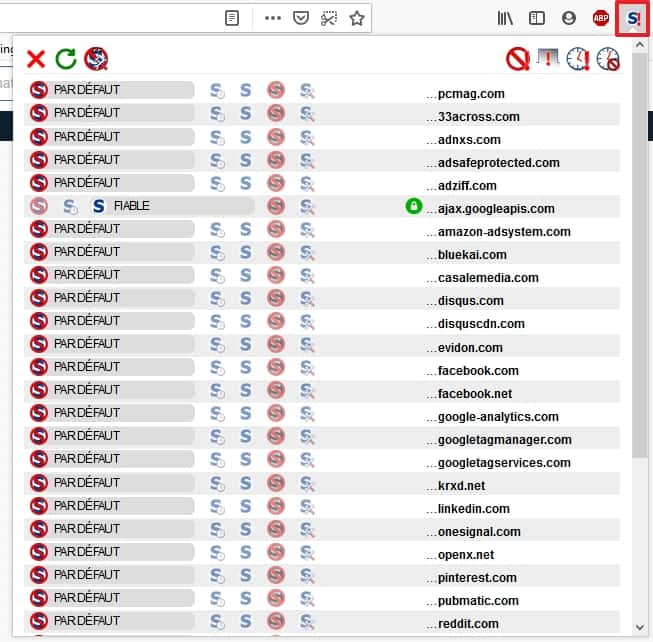Click PAR DÉFAUT preset on adziff.com row
This screenshot has width=653, height=642.
coord(112,183)
